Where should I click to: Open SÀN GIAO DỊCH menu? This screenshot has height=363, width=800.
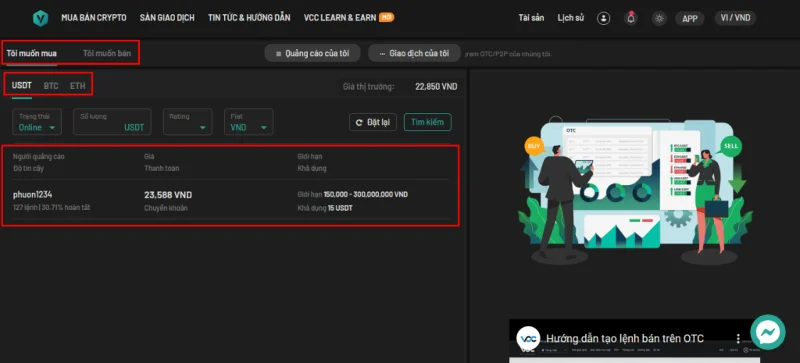(167, 18)
